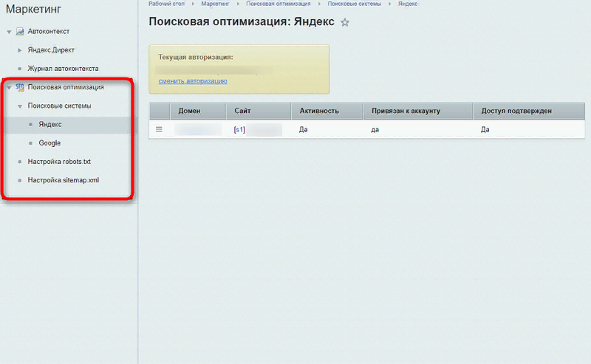This screenshot has height=364, width=591.
Task: Select Яндекс under Поисковые системы
Action: [50, 125]
